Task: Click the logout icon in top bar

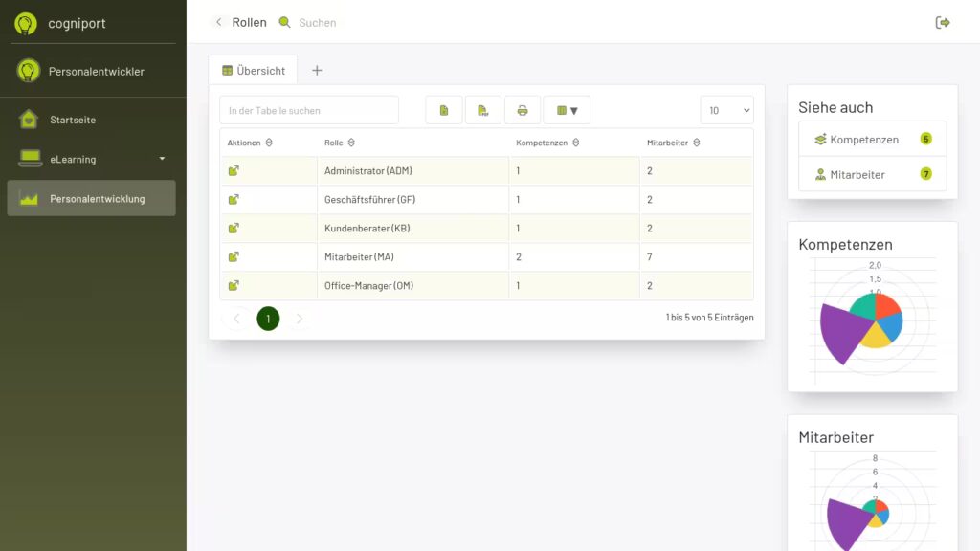Action: click(943, 22)
